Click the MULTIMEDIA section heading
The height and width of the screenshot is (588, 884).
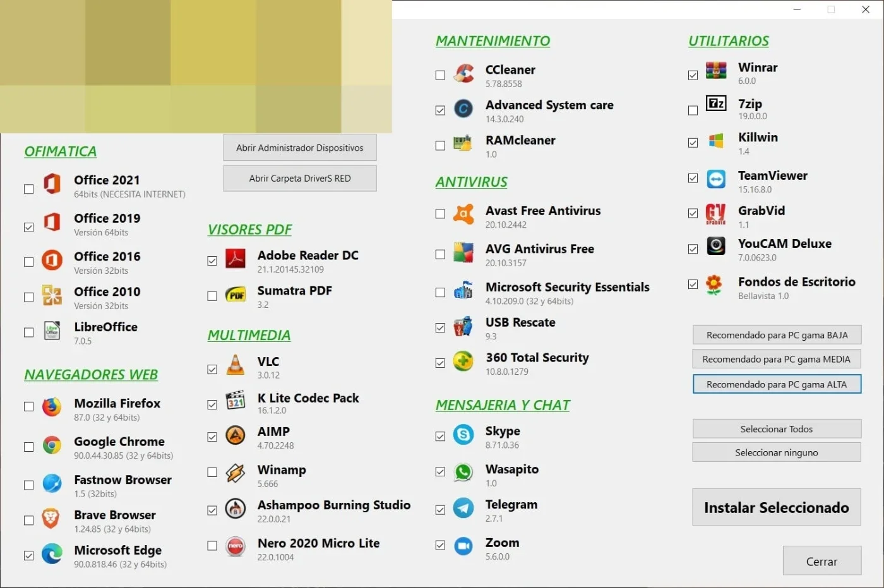tap(249, 336)
